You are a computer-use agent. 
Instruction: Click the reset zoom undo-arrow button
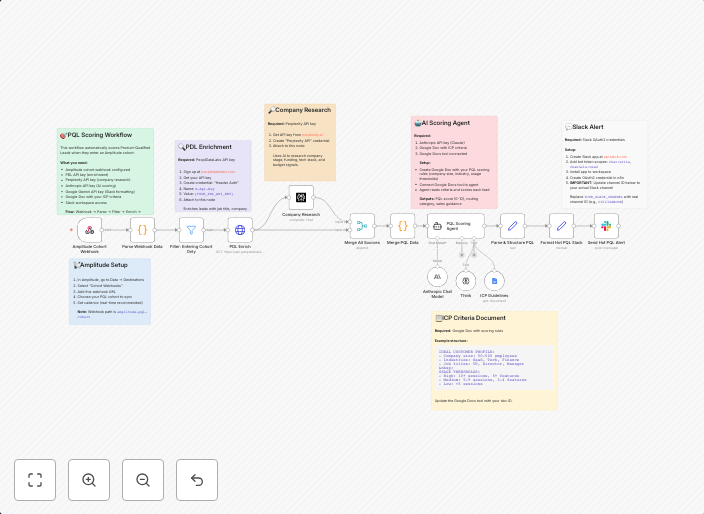197,480
